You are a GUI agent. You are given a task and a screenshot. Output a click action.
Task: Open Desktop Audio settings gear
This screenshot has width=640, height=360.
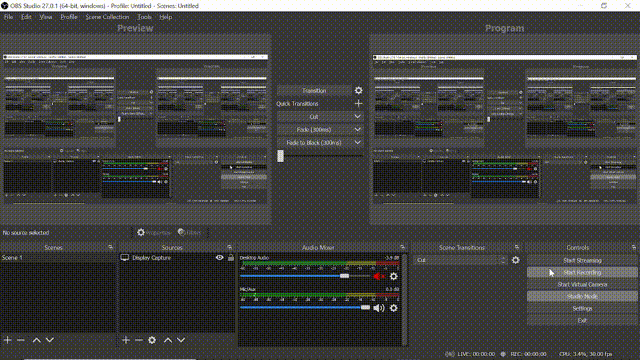[393, 276]
